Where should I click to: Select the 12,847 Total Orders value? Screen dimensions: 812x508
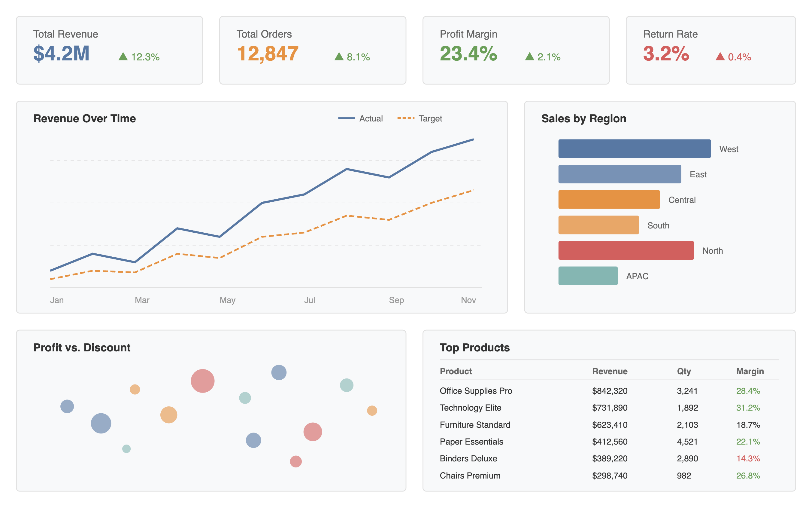pos(268,54)
